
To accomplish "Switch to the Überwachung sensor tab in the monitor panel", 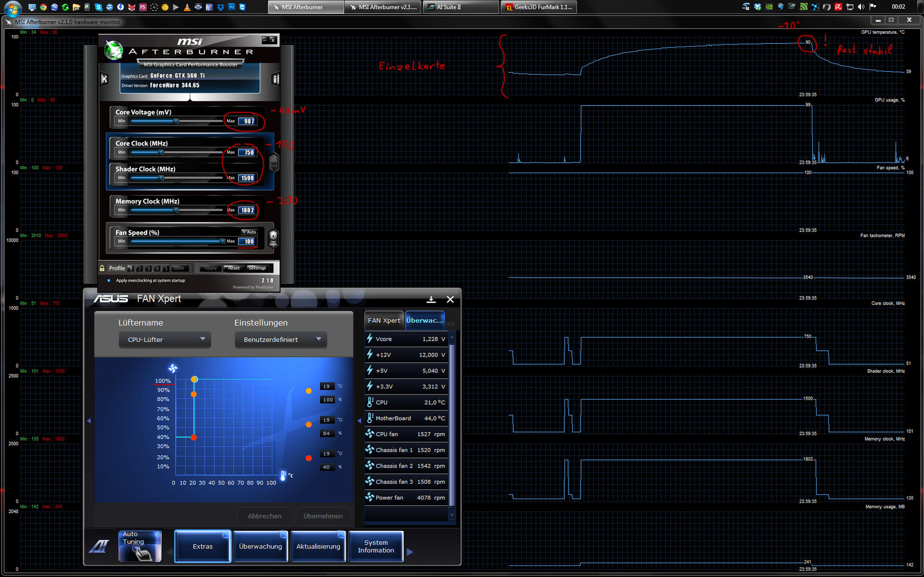I will 425,321.
